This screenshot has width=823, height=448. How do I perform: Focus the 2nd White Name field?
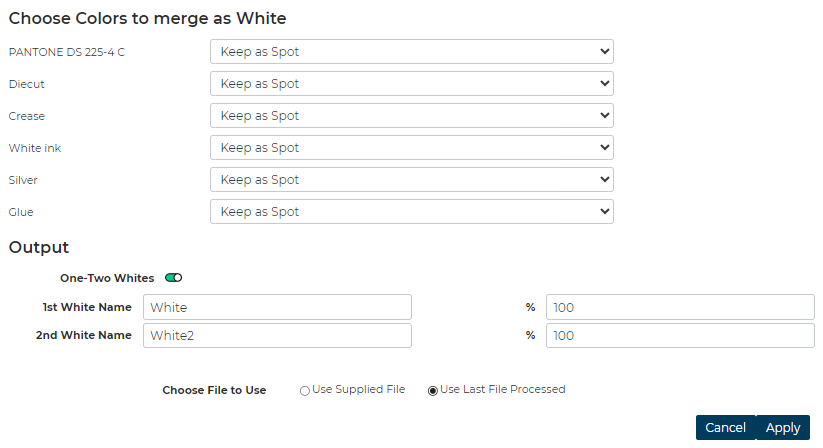coord(277,336)
